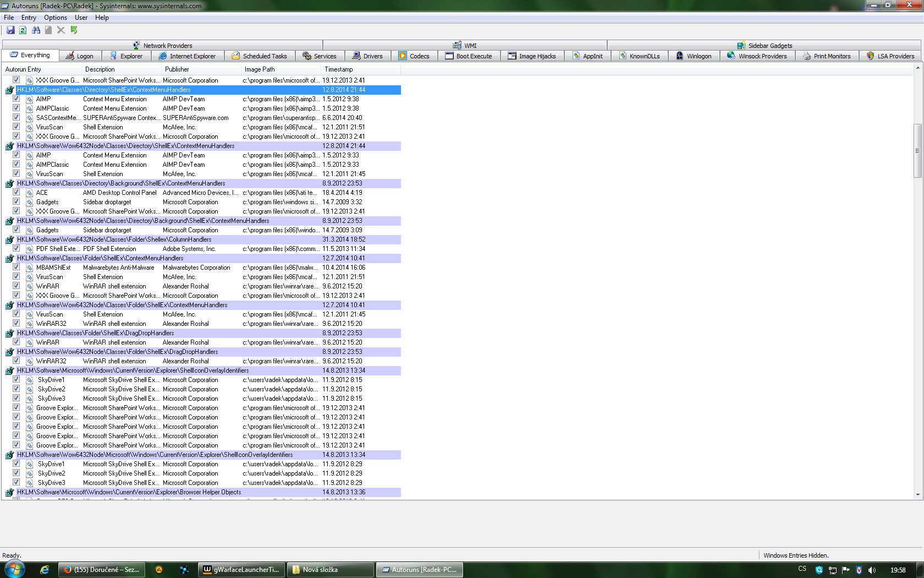
Task: Uncheck the ACE entry checkbox
Action: 16,192
